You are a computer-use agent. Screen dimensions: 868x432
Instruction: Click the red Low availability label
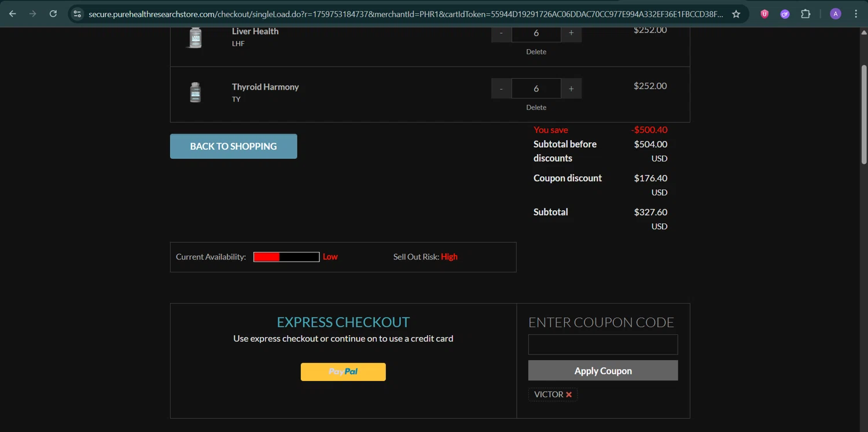330,257
